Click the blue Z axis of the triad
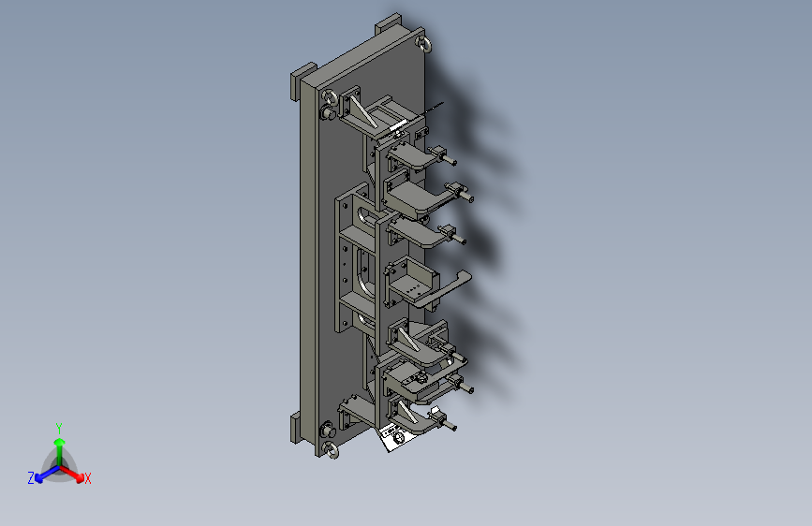 click(47, 475)
